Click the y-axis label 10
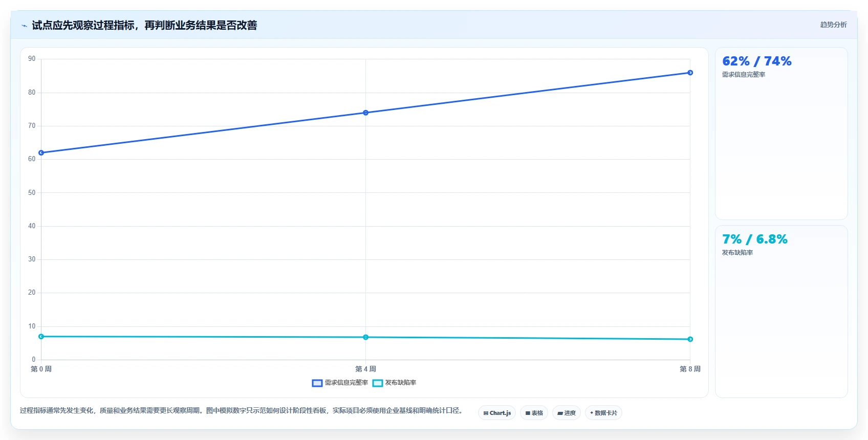868x440 pixels. pyautogui.click(x=32, y=326)
